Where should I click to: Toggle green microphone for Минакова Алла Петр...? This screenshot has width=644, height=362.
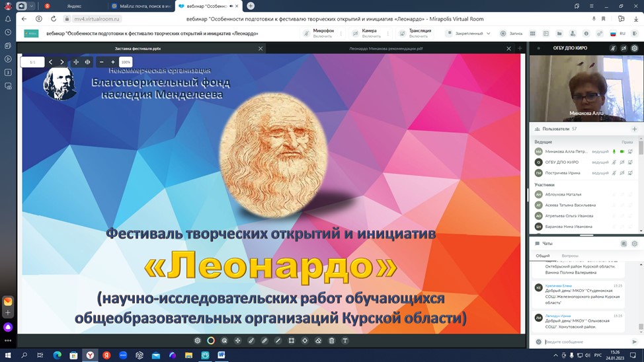click(x=614, y=151)
